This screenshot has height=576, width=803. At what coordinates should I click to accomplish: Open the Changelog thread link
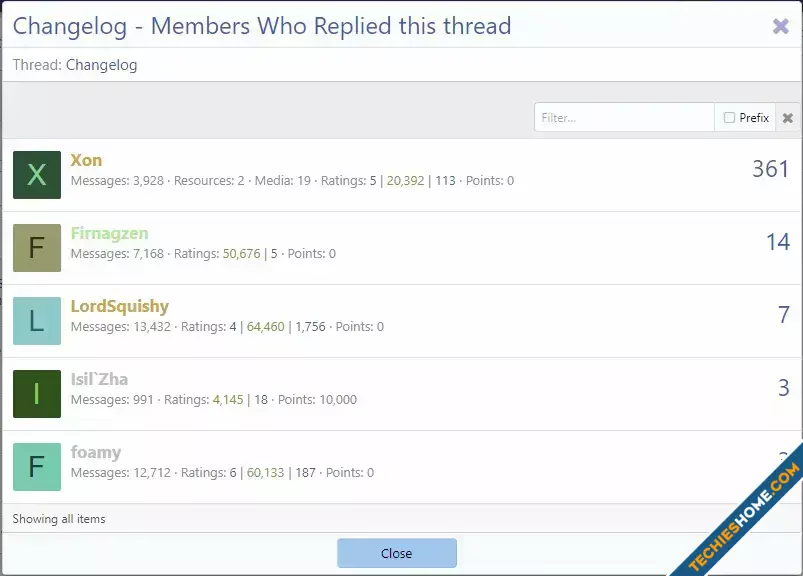[101, 65]
